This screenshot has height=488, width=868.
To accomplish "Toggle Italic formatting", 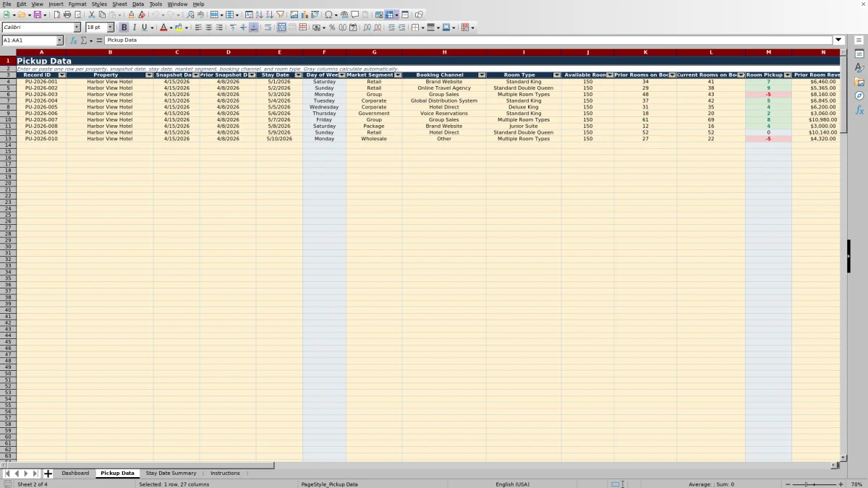I will pos(134,27).
